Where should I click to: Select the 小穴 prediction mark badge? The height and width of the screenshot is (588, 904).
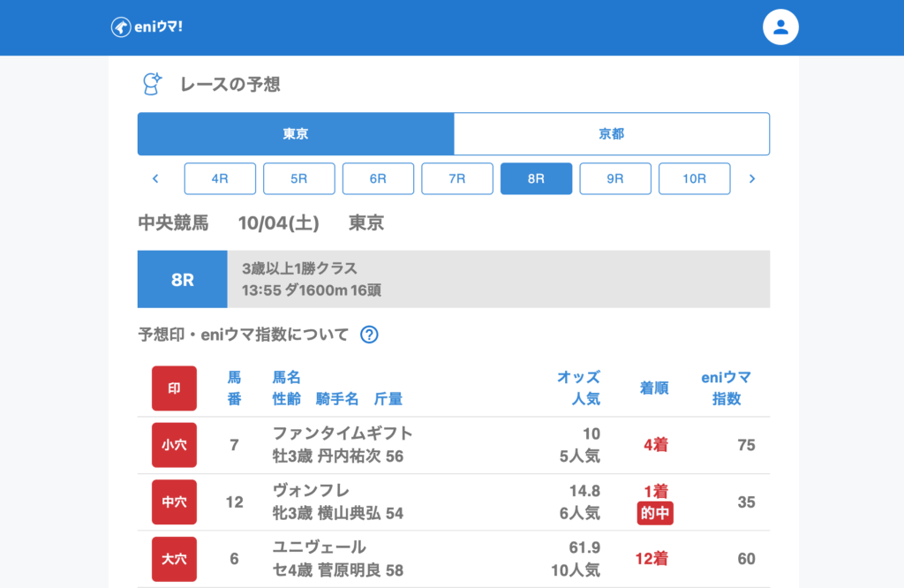pos(174,445)
